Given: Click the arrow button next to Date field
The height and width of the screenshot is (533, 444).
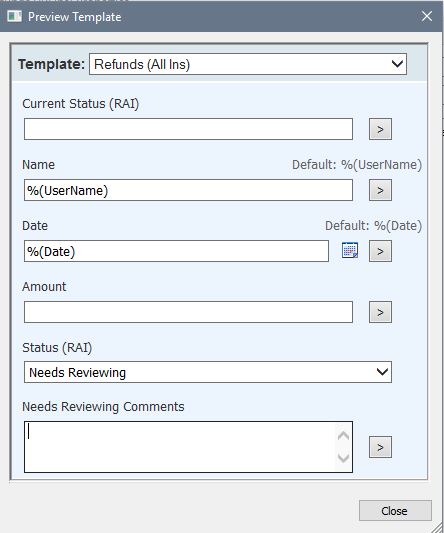Looking at the screenshot, I should (x=380, y=251).
